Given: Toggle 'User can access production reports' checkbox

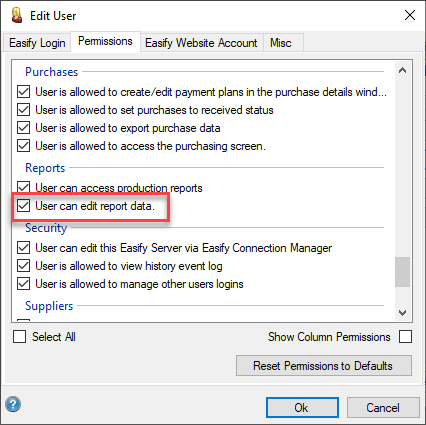Looking at the screenshot, I should 23,188.
